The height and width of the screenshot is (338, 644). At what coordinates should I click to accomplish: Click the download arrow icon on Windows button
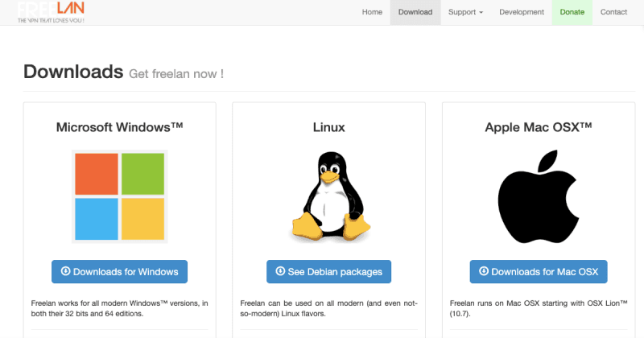point(66,271)
